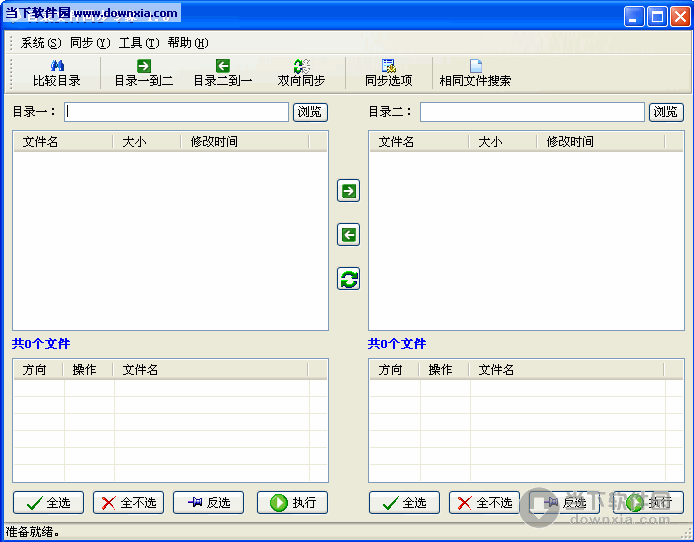Click the 比较目录 compare directories toolbar icon

point(57,73)
